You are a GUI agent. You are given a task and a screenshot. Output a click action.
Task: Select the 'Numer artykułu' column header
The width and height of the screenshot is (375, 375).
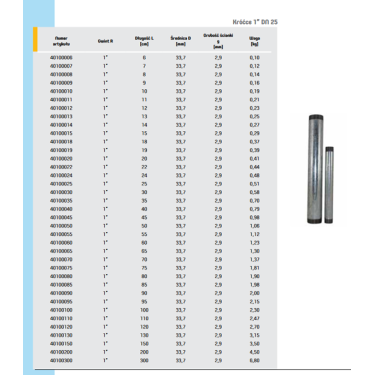61,41
